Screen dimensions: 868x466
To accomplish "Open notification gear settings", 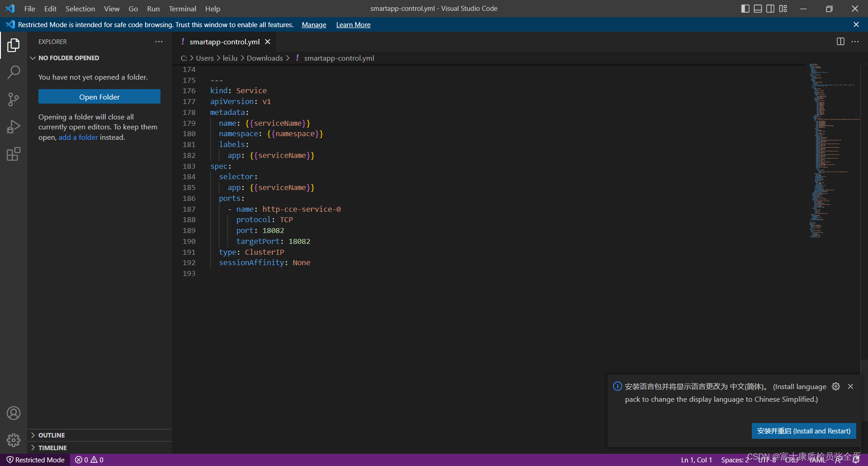I will [x=836, y=386].
